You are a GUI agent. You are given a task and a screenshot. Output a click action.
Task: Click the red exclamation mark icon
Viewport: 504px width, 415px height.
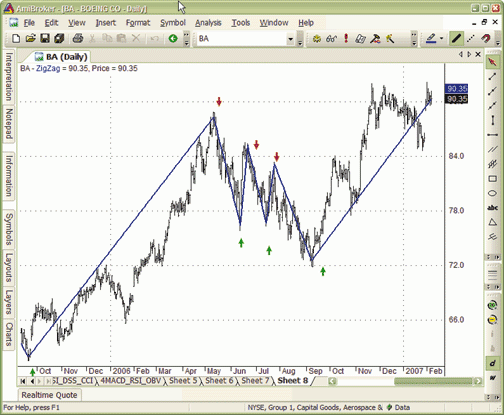346,39
